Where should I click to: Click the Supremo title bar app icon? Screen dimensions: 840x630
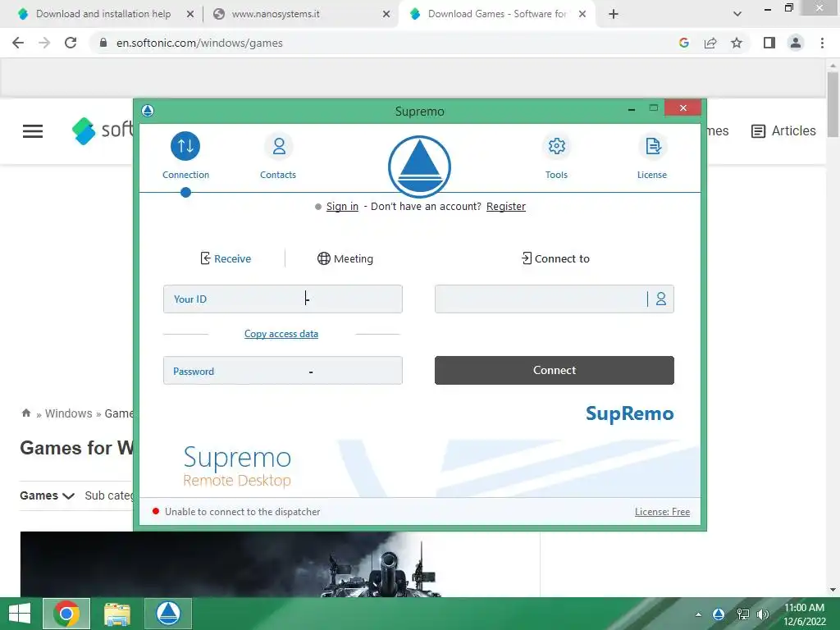tap(148, 111)
